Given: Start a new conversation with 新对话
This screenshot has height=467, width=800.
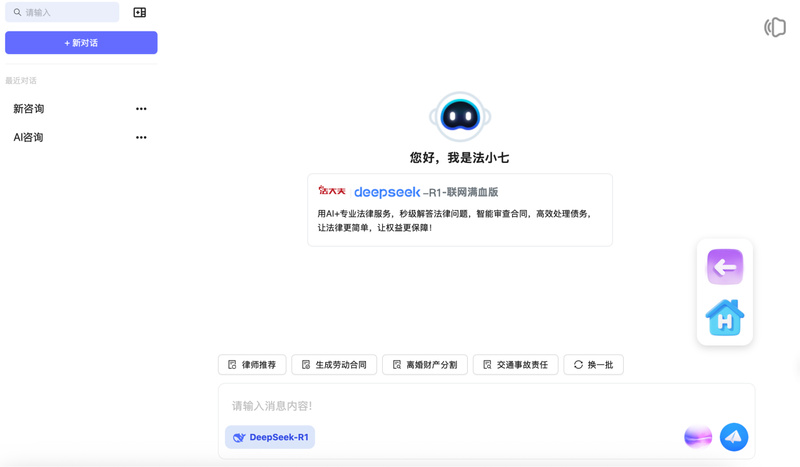Looking at the screenshot, I should [81, 43].
